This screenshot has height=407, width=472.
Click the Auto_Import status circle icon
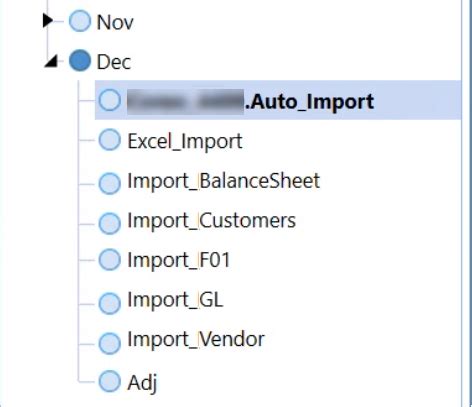[x=110, y=100]
